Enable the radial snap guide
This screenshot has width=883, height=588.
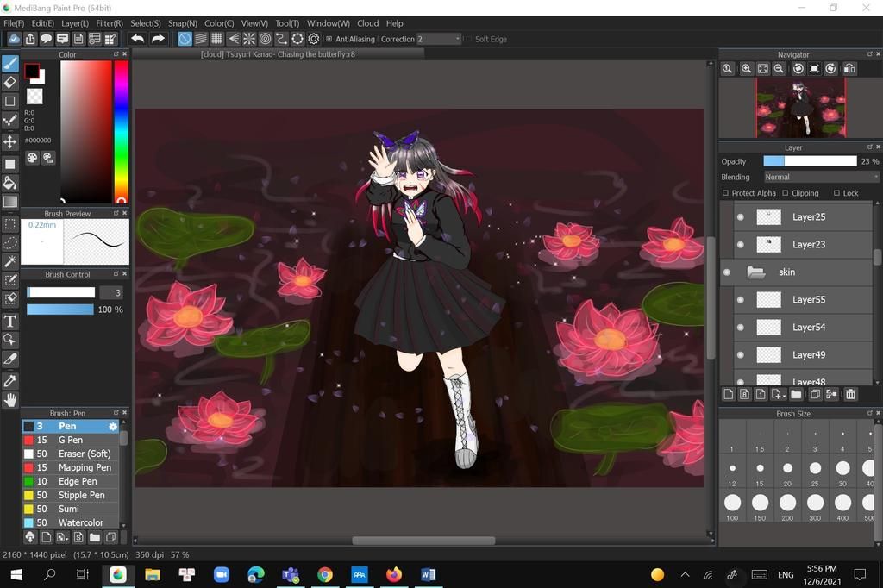coord(249,39)
